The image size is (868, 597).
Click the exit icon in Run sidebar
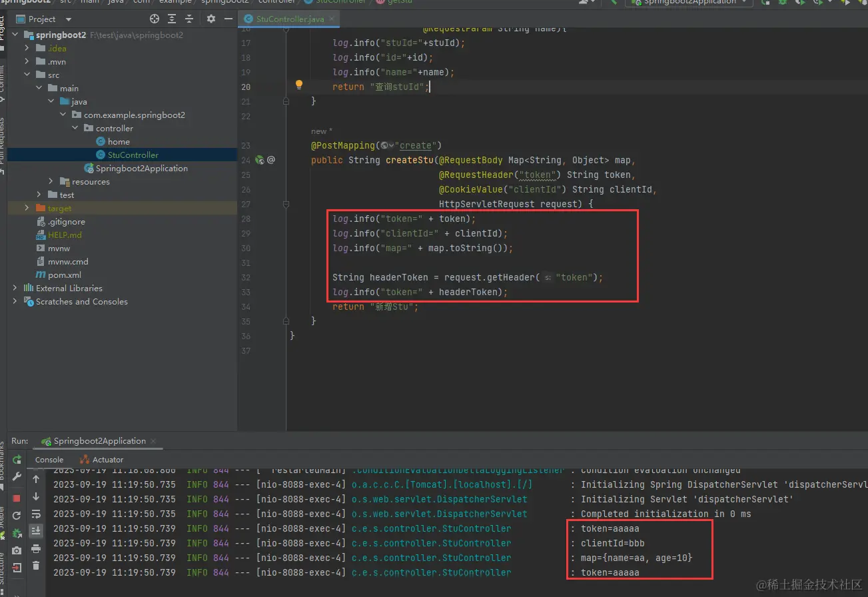pos(17,568)
